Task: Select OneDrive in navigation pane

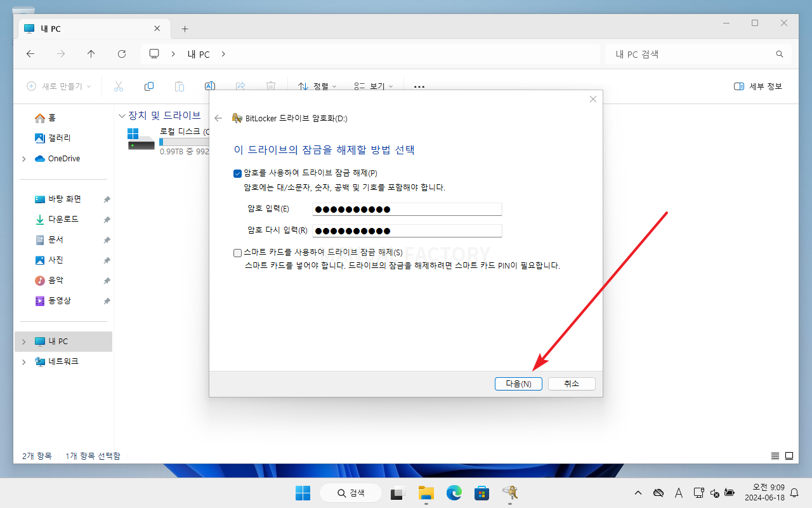Action: [x=63, y=158]
